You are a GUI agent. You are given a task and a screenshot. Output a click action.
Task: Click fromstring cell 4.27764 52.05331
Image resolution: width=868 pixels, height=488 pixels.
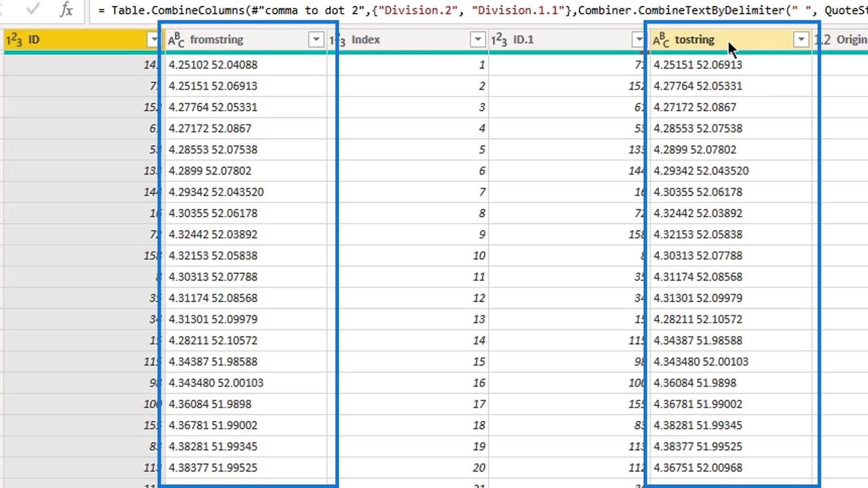(245, 107)
